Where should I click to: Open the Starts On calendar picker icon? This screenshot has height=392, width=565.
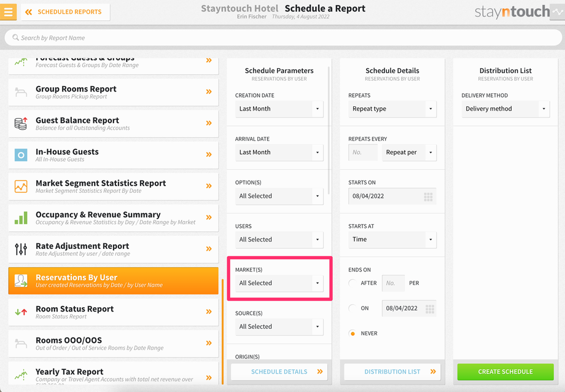(x=428, y=197)
